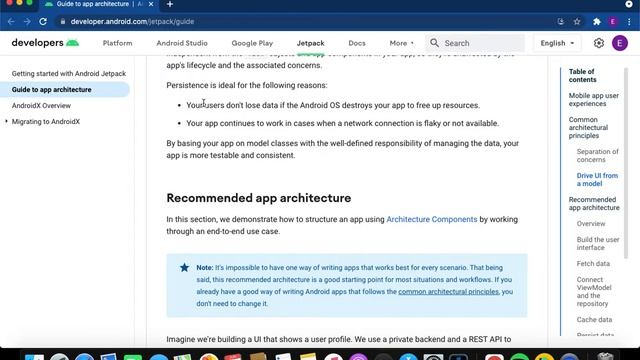The image size is (640, 360).
Task: Jump to Mobile app user experiences
Action: (593, 100)
